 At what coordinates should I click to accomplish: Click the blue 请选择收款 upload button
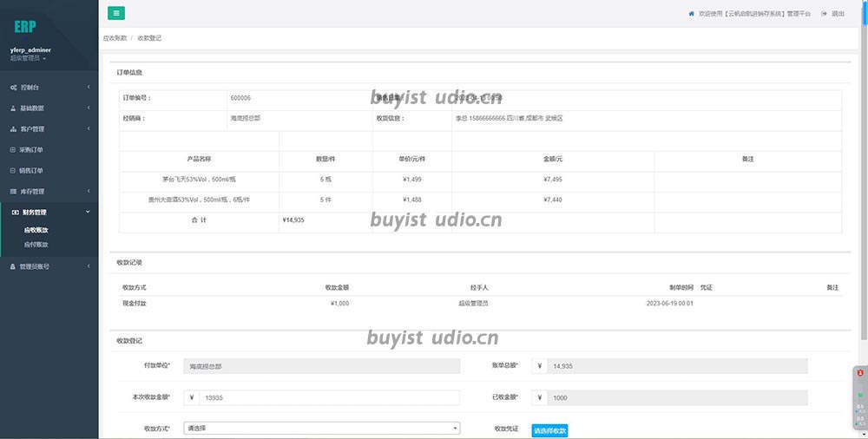click(x=549, y=430)
